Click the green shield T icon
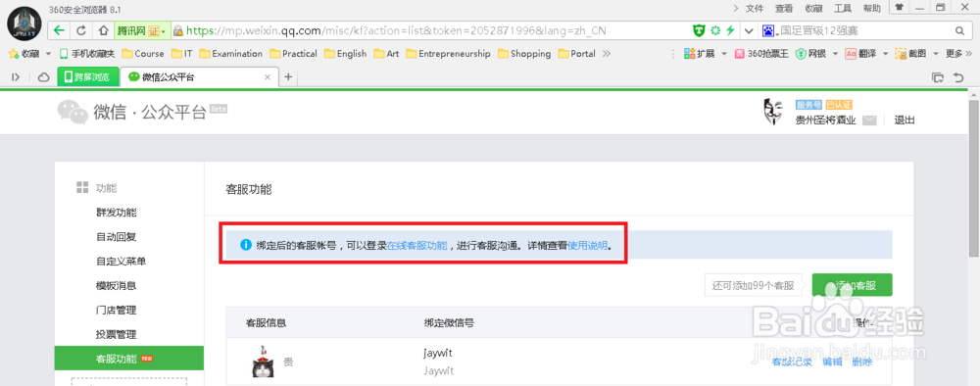This screenshot has width=980, height=386. pyautogui.click(x=700, y=30)
